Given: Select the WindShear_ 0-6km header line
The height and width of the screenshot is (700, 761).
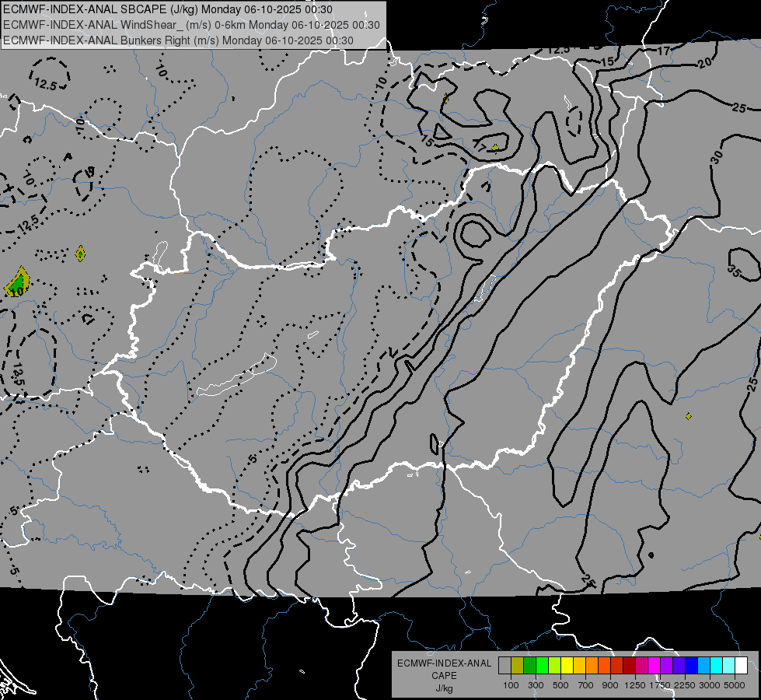Looking at the screenshot, I should pos(191,25).
